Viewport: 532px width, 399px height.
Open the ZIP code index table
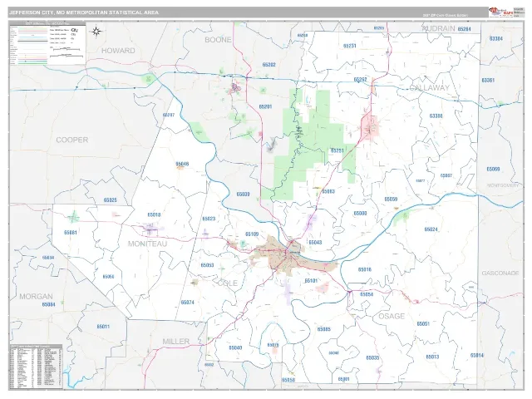36,367
